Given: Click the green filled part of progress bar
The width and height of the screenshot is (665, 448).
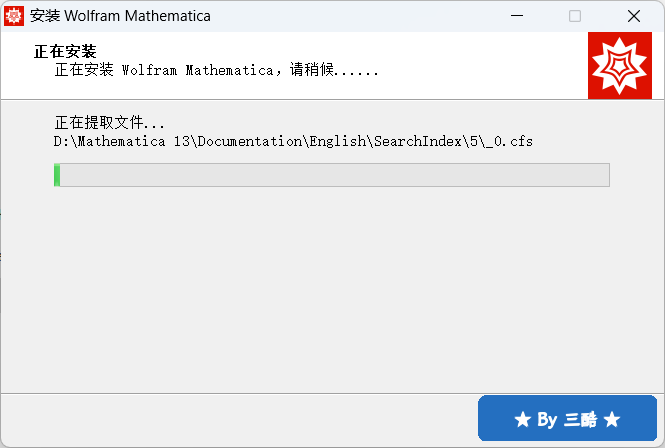Looking at the screenshot, I should click(x=57, y=175).
